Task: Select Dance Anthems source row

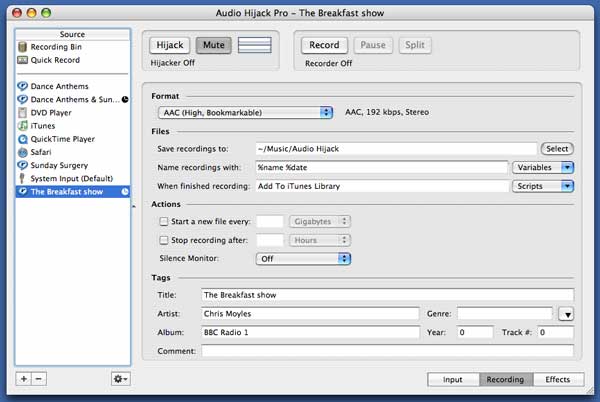Action: (73, 86)
